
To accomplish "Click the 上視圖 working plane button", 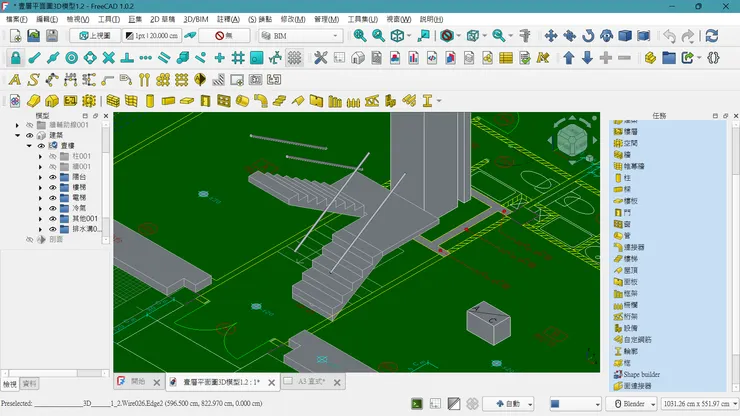I will coord(95,35).
